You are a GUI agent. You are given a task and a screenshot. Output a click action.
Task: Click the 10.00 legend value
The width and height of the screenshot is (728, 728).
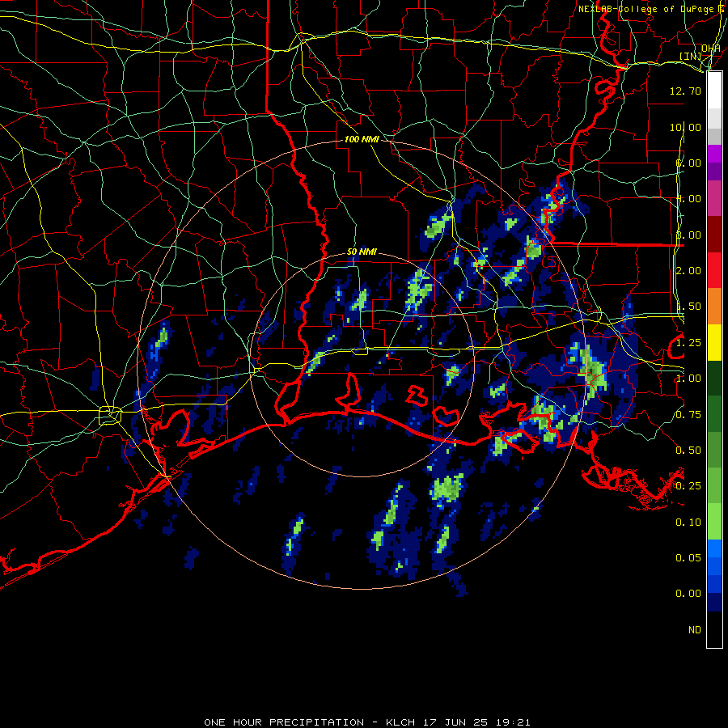tap(685, 127)
